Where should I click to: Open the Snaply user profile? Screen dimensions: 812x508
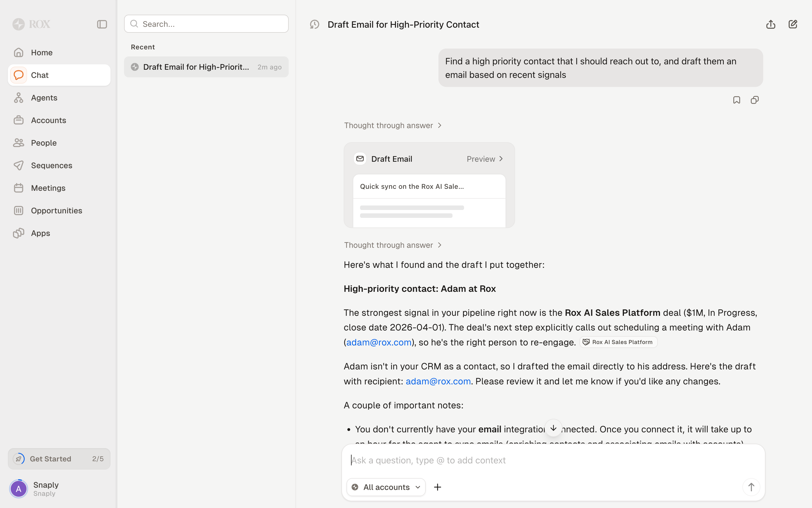(59, 489)
